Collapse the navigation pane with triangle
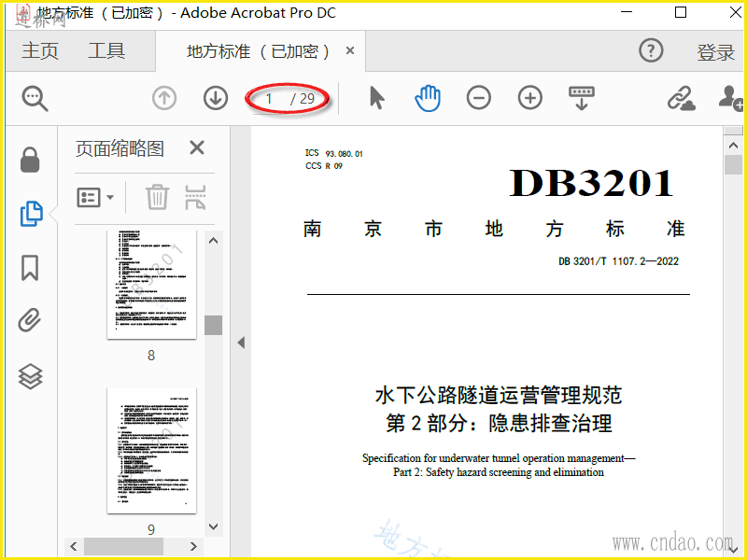747x560 pixels. 241,343
